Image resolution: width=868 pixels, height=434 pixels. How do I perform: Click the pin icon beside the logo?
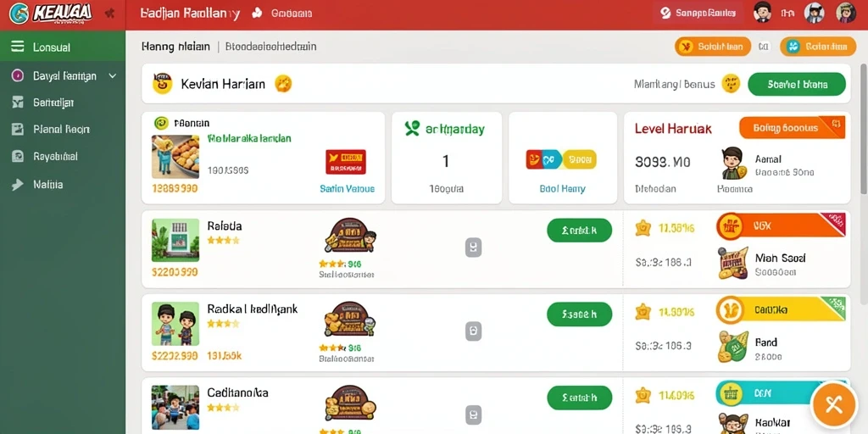click(x=109, y=14)
